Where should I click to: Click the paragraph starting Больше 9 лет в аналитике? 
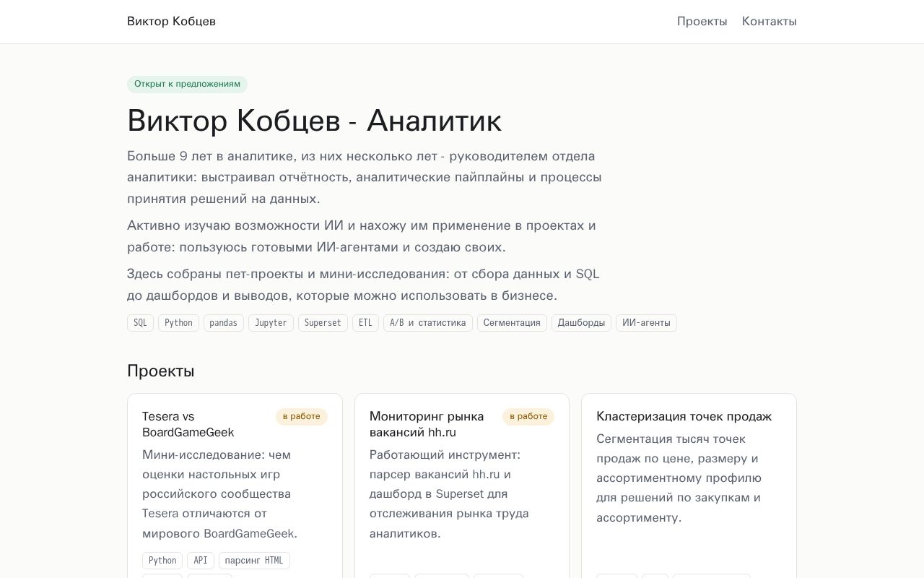tap(365, 178)
